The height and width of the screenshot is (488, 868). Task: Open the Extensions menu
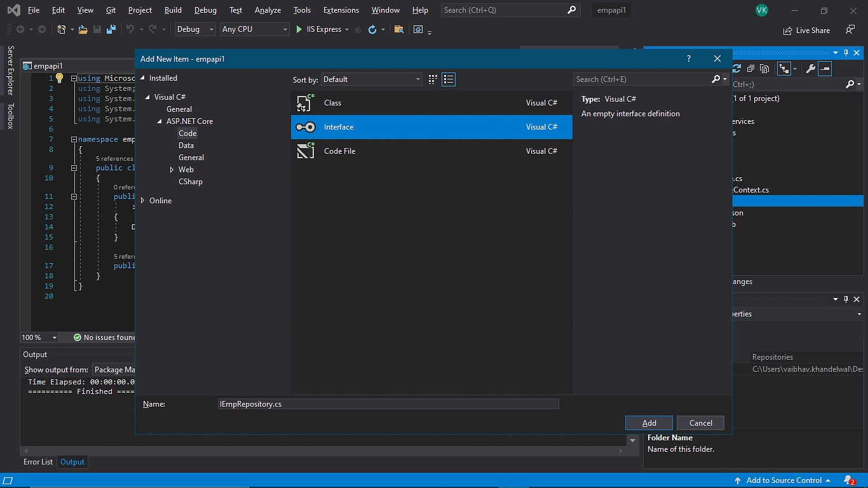pos(341,10)
